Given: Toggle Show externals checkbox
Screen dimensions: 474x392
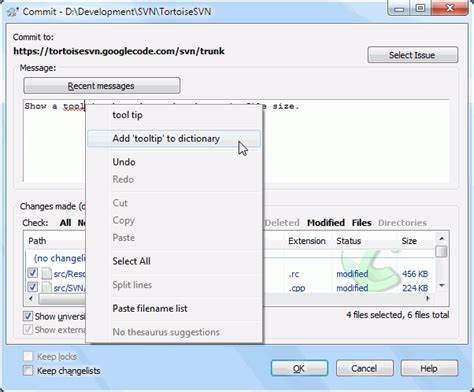Looking at the screenshot, I should [x=28, y=330].
